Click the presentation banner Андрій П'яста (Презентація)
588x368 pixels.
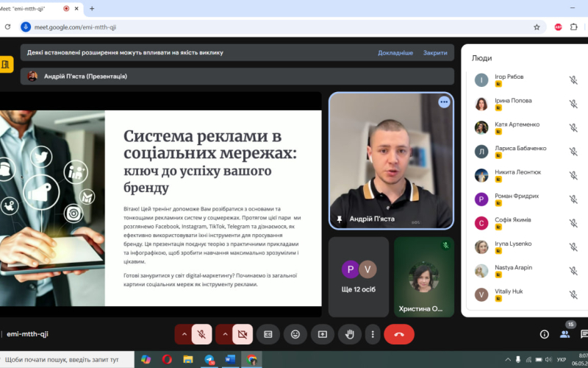point(237,77)
